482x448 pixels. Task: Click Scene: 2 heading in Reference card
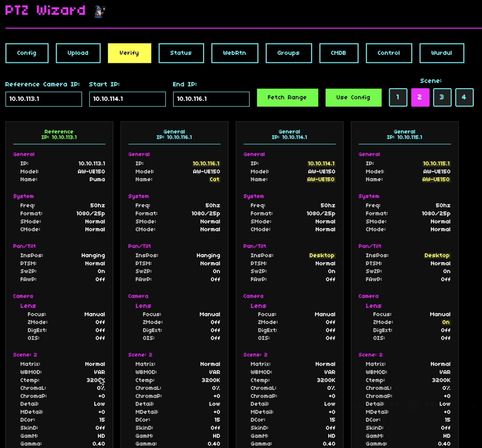coord(25,355)
